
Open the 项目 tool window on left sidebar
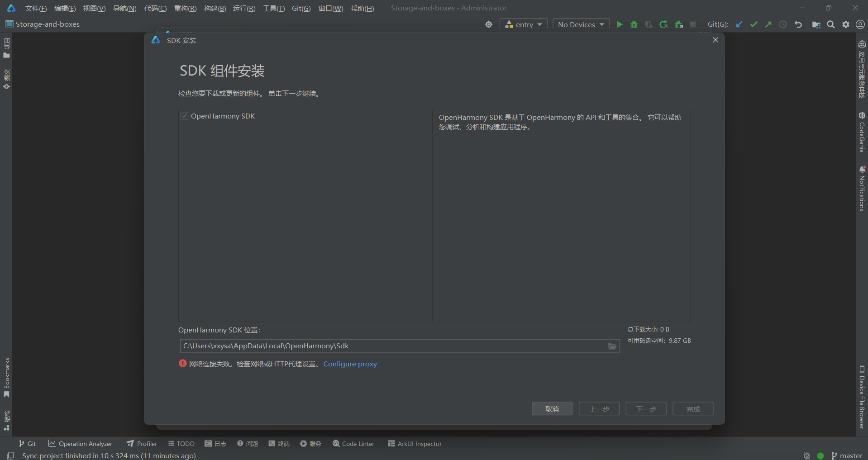pyautogui.click(x=6, y=48)
